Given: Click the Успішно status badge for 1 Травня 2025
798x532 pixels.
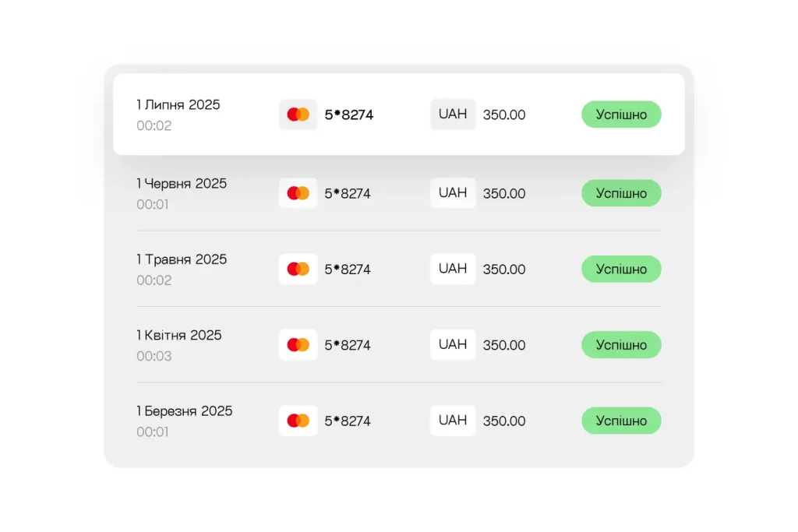Looking at the screenshot, I should pyautogui.click(x=621, y=269).
